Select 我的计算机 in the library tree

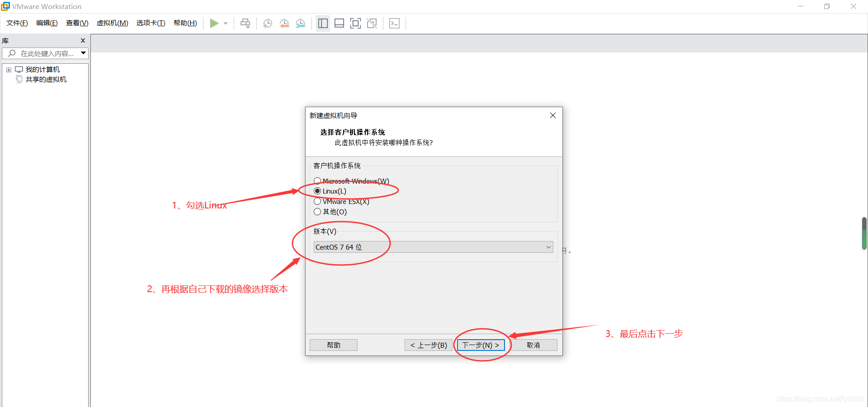tap(42, 70)
